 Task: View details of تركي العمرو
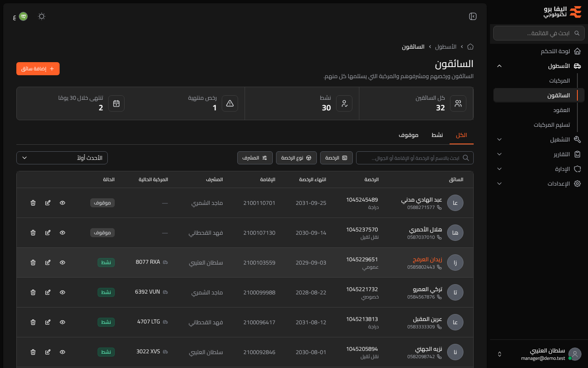click(x=62, y=292)
